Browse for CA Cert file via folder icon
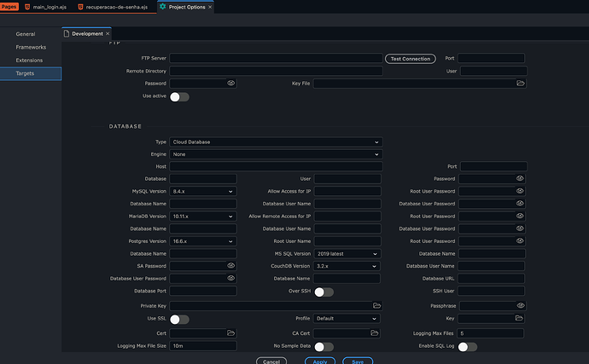The image size is (589, 364). click(375, 332)
